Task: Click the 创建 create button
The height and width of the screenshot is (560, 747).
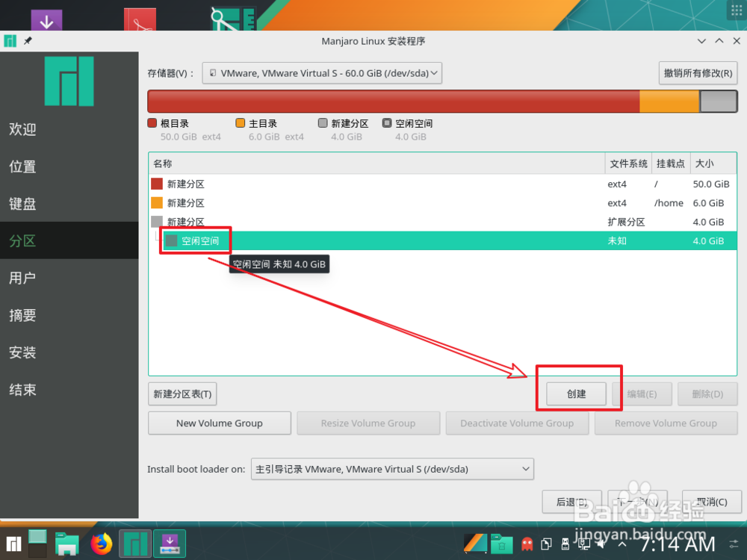Action: pos(577,393)
